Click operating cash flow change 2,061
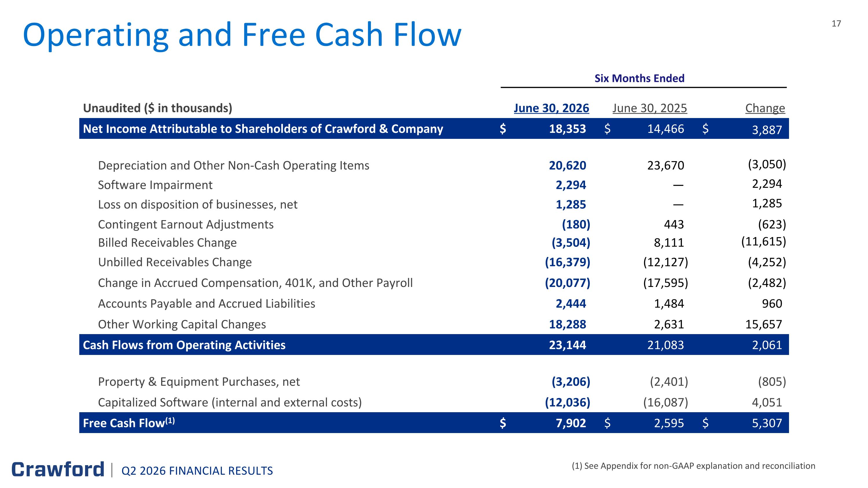Image resolution: width=868 pixels, height=488 pixels. coord(767,345)
